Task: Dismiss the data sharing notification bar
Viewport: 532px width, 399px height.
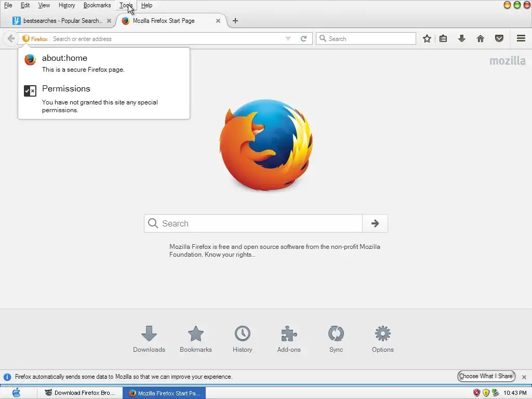Action: pyautogui.click(x=524, y=377)
